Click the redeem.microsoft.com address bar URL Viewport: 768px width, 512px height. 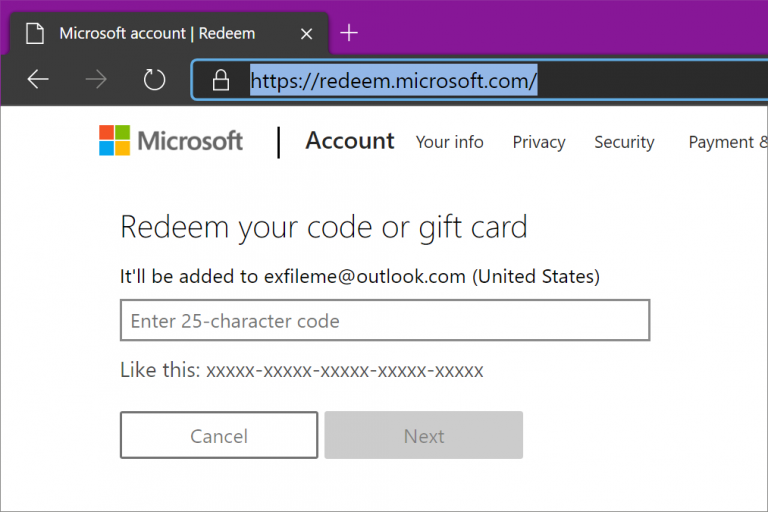(x=394, y=80)
